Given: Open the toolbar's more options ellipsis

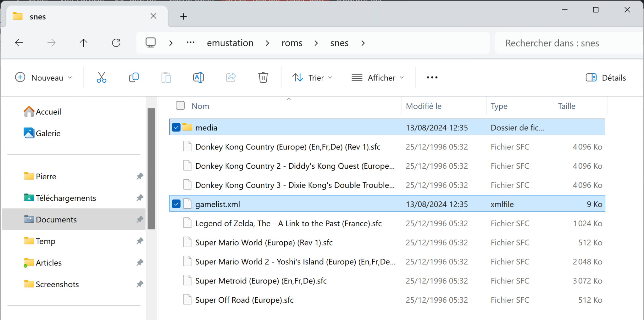Looking at the screenshot, I should click(432, 77).
